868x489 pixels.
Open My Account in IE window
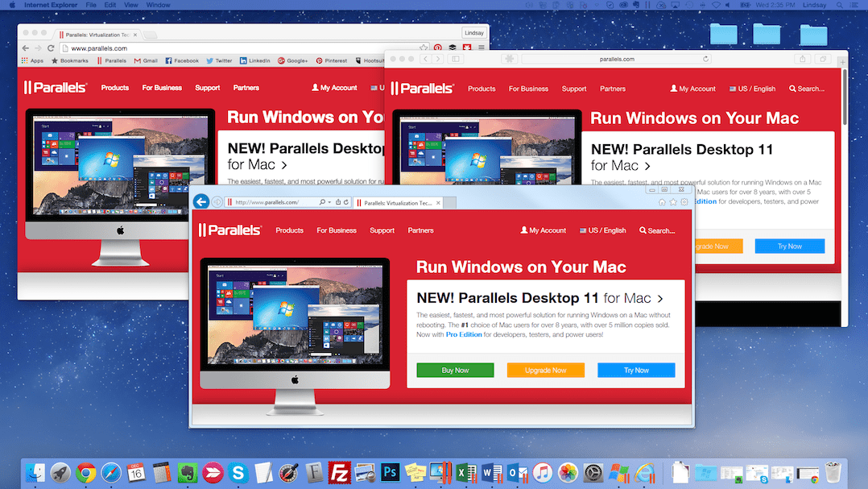543,230
